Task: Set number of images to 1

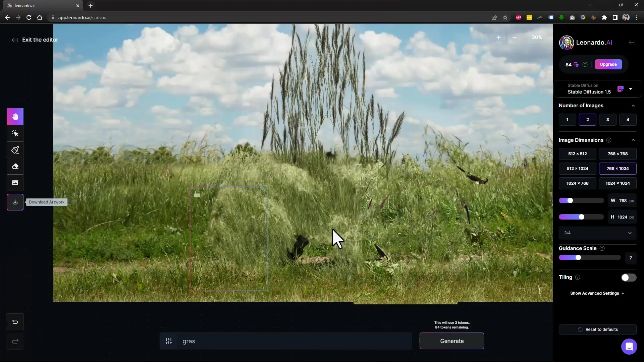Action: pyautogui.click(x=568, y=120)
